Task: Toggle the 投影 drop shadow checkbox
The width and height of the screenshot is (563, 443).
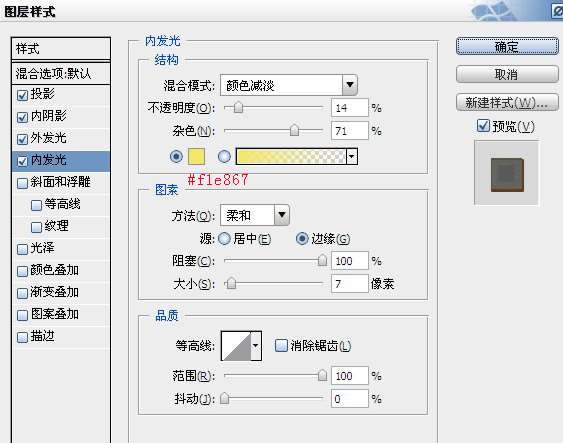Action: [x=22, y=95]
